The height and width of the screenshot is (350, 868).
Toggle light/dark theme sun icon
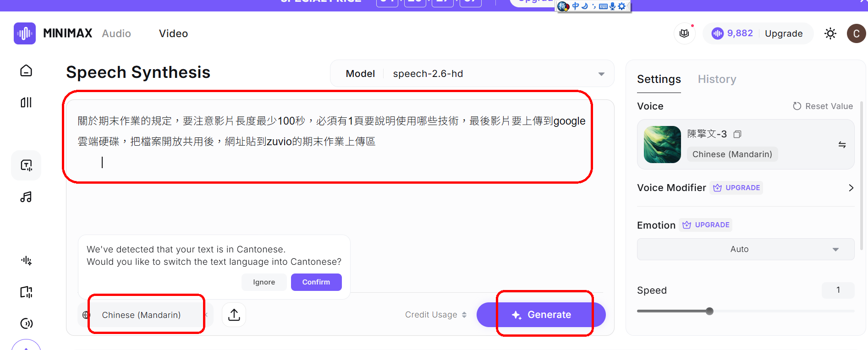coord(830,33)
